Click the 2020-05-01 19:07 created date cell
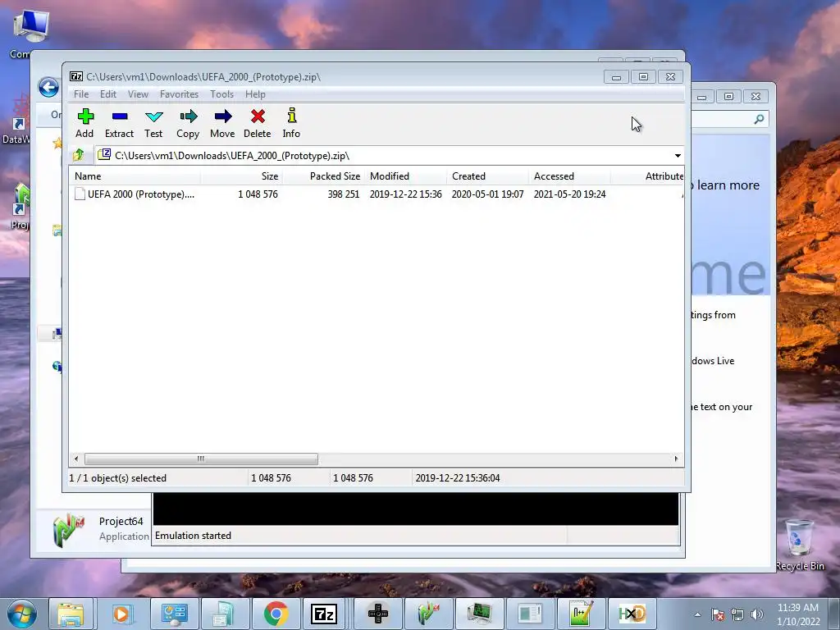The width and height of the screenshot is (840, 630). click(x=487, y=194)
